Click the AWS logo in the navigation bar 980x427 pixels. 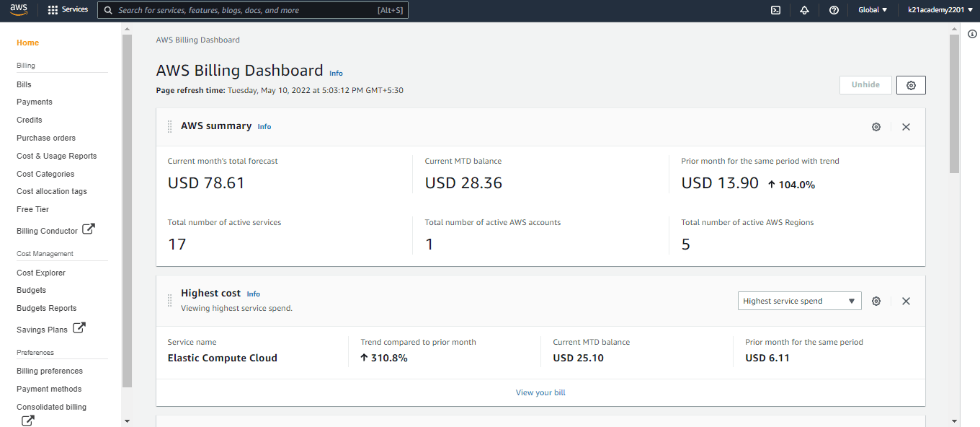[18, 9]
